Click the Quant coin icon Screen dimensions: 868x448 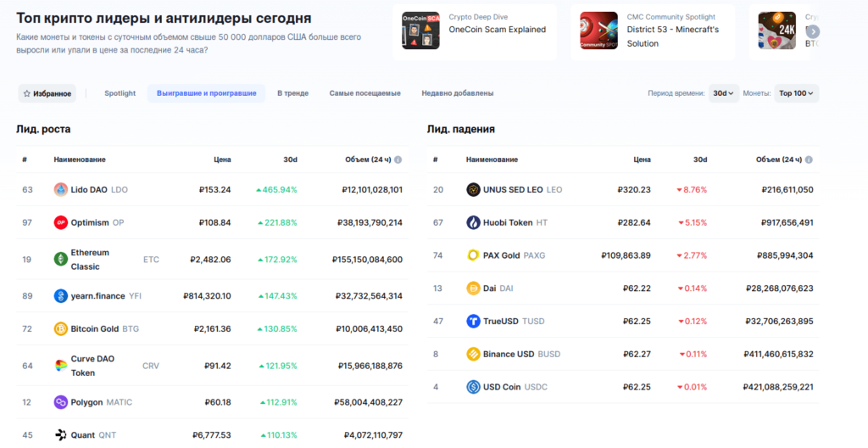tap(60, 434)
